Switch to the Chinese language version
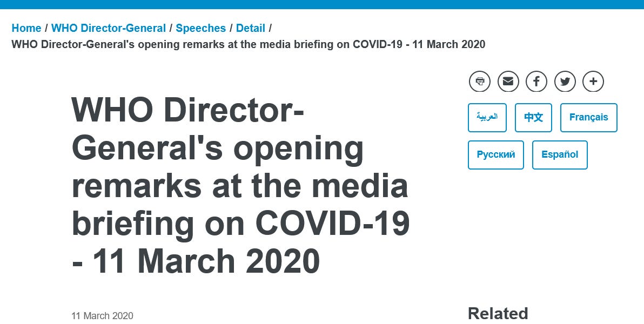The width and height of the screenshot is (644, 324). tap(533, 117)
